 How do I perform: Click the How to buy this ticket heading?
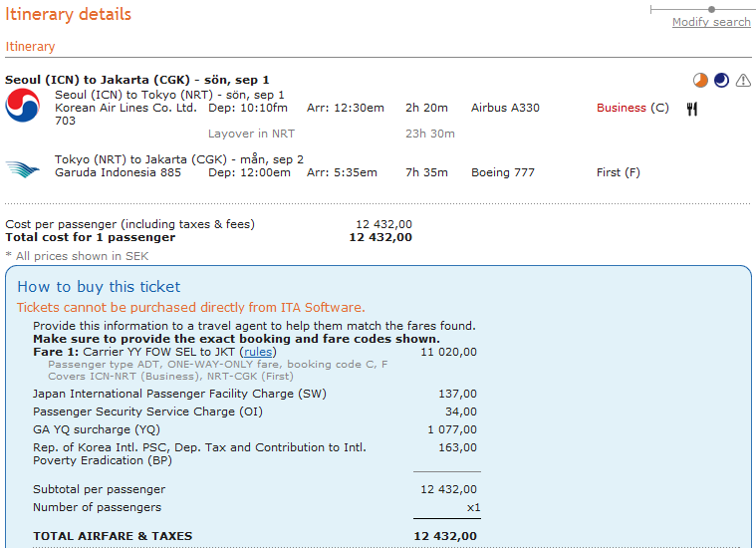click(x=99, y=287)
